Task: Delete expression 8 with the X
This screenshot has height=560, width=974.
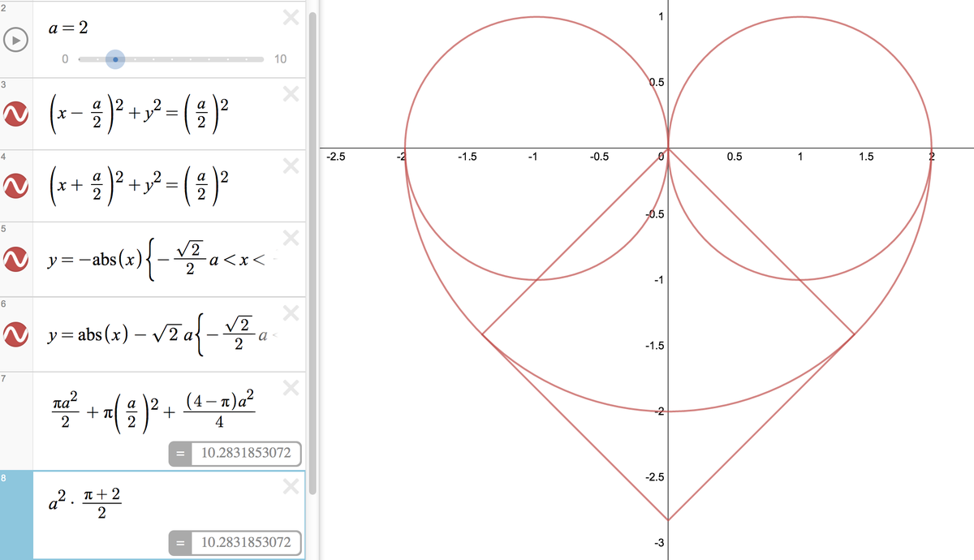Action: pyautogui.click(x=291, y=487)
